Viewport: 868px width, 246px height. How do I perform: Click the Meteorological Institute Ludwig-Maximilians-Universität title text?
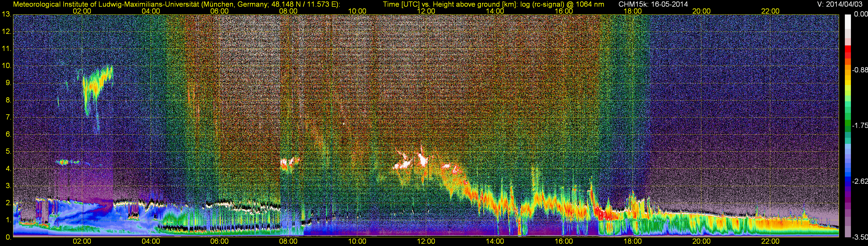pyautogui.click(x=176, y=4)
